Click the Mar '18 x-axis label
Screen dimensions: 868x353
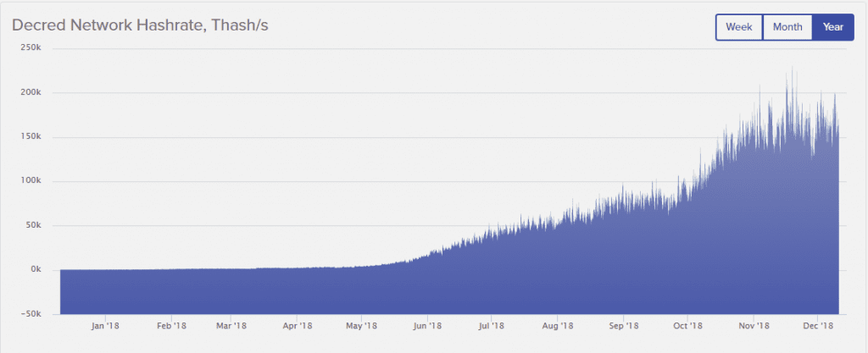[231, 326]
